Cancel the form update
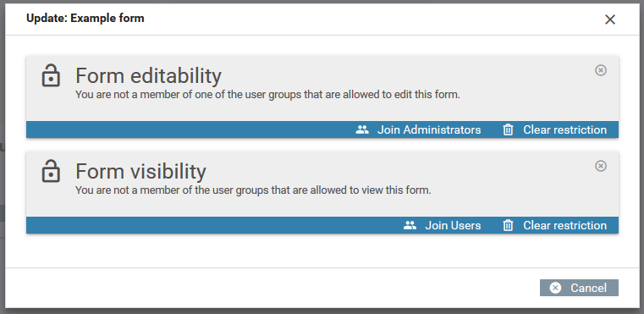The height and width of the screenshot is (314, 644). click(579, 288)
